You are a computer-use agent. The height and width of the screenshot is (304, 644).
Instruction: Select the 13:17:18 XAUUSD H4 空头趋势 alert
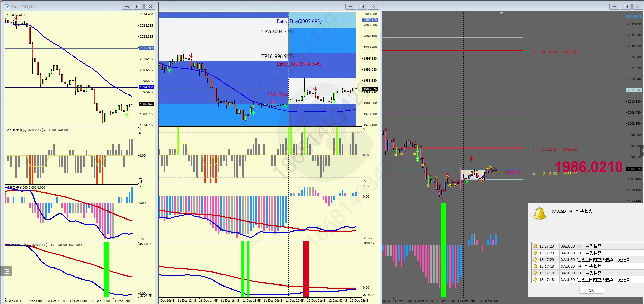[587, 266]
